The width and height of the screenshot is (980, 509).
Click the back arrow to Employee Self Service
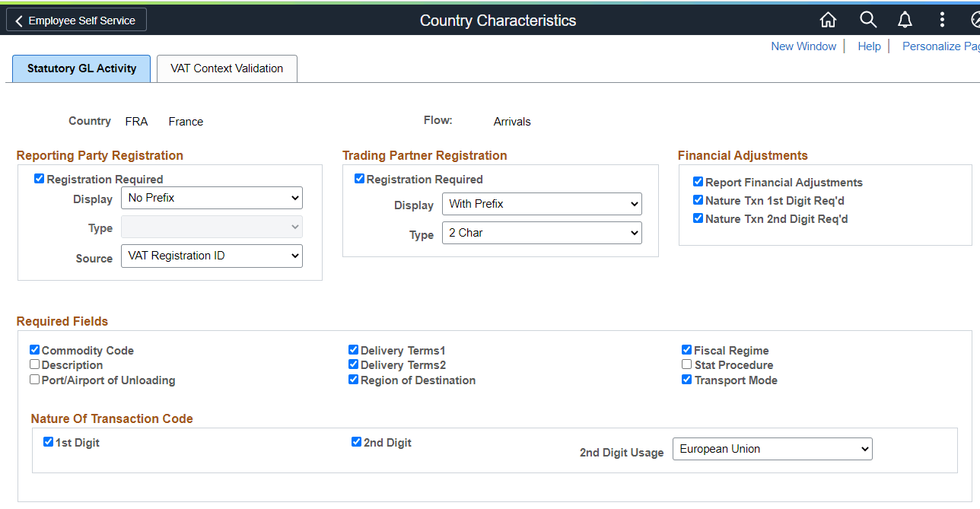[18, 20]
